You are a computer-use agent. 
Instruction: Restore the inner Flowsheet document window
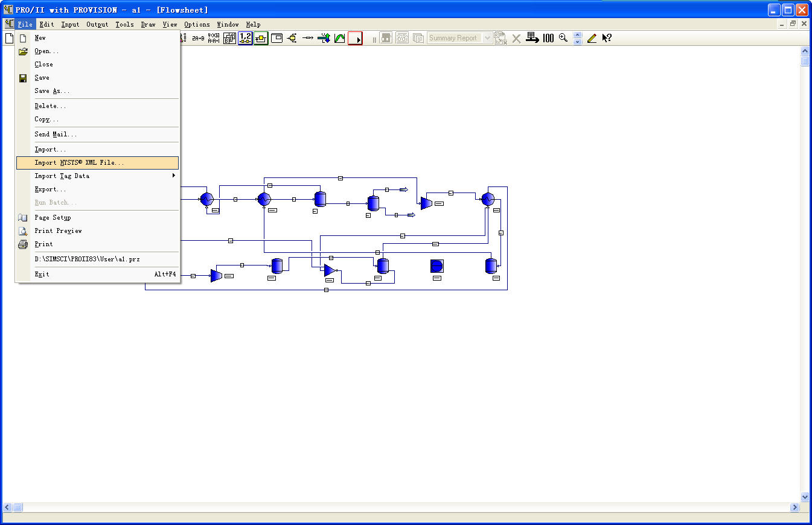pyautogui.click(x=793, y=24)
